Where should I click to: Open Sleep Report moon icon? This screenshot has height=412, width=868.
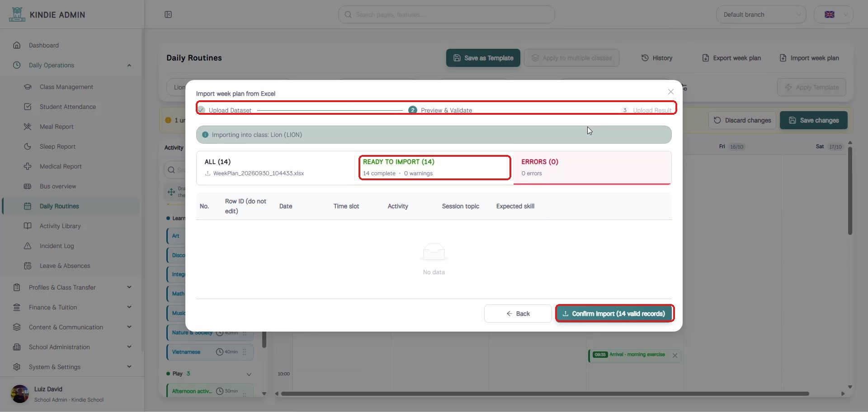[x=28, y=146]
